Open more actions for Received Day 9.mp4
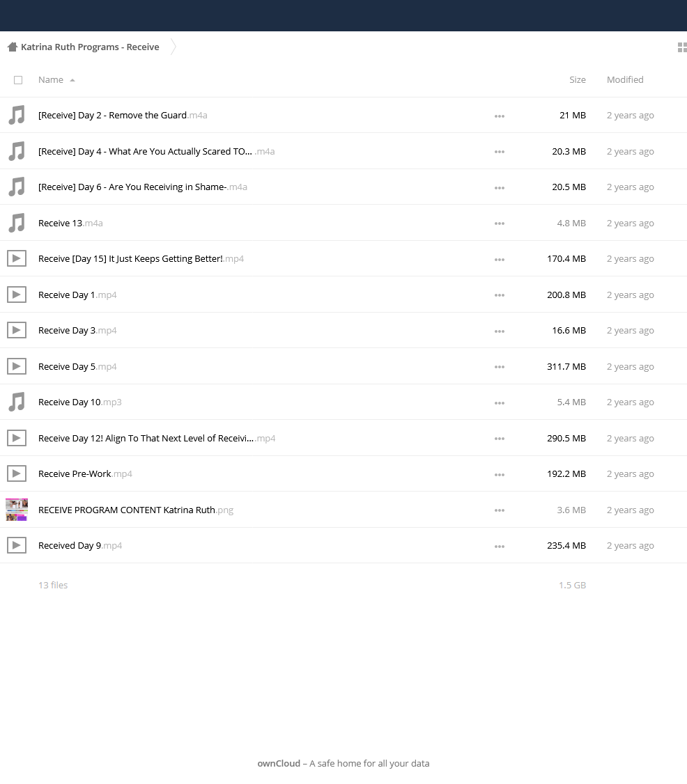The image size is (687, 784). pyautogui.click(x=500, y=547)
